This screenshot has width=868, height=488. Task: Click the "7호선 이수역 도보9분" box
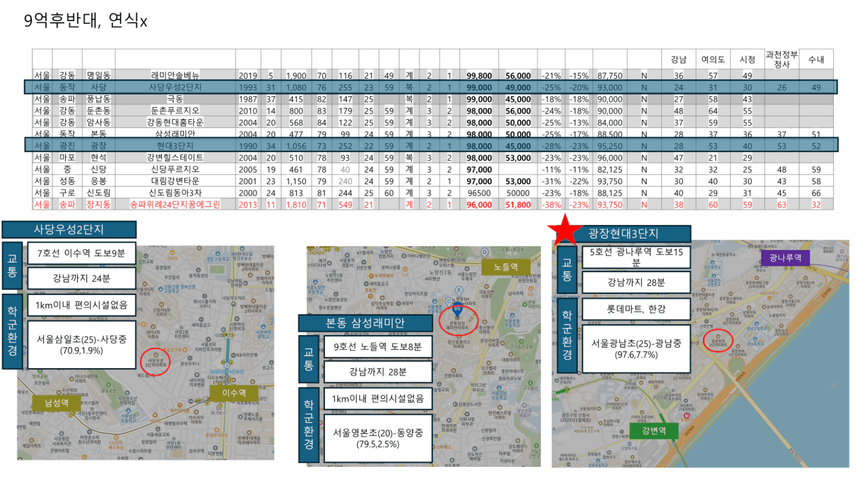[x=81, y=253]
